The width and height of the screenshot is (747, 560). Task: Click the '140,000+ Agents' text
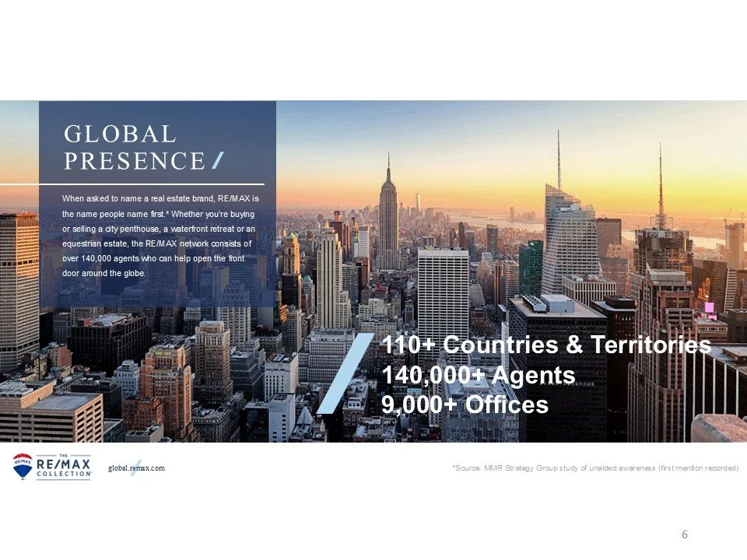[x=479, y=375]
